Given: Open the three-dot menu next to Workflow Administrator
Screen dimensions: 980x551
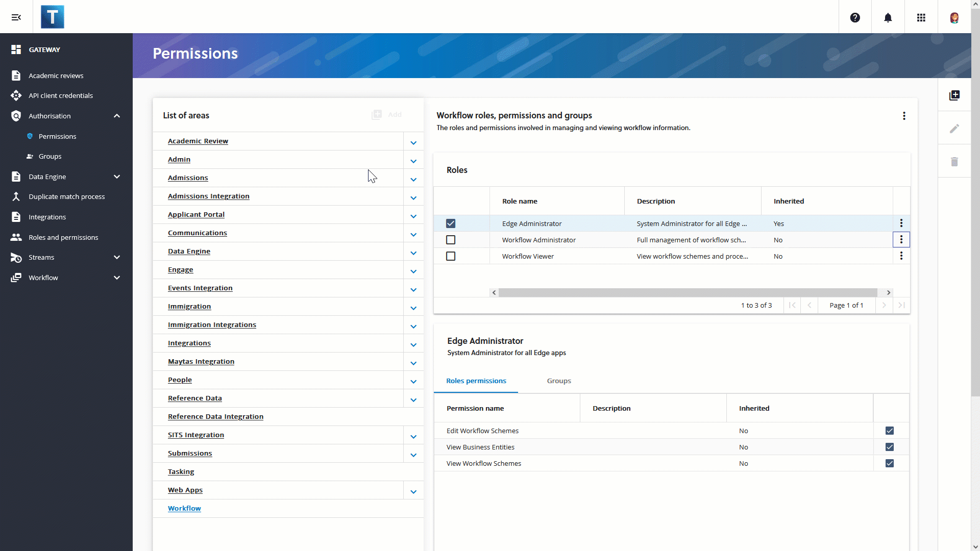Looking at the screenshot, I should (x=901, y=239).
